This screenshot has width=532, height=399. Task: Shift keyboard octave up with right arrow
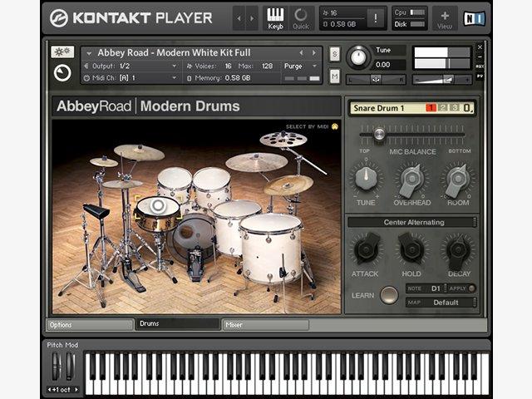click(x=76, y=390)
